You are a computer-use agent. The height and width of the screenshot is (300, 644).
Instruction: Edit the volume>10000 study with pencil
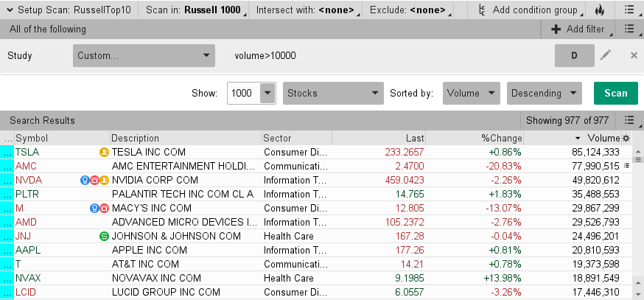tap(606, 55)
